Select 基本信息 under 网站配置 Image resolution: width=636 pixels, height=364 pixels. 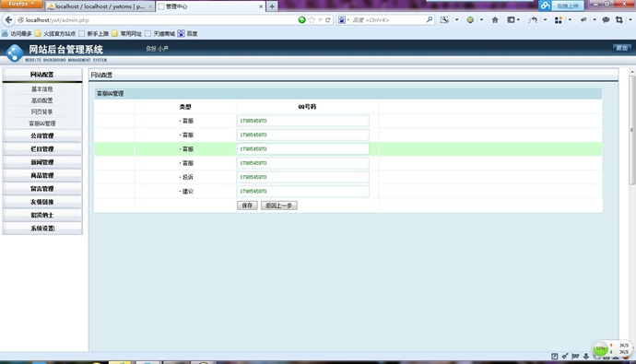[42, 89]
